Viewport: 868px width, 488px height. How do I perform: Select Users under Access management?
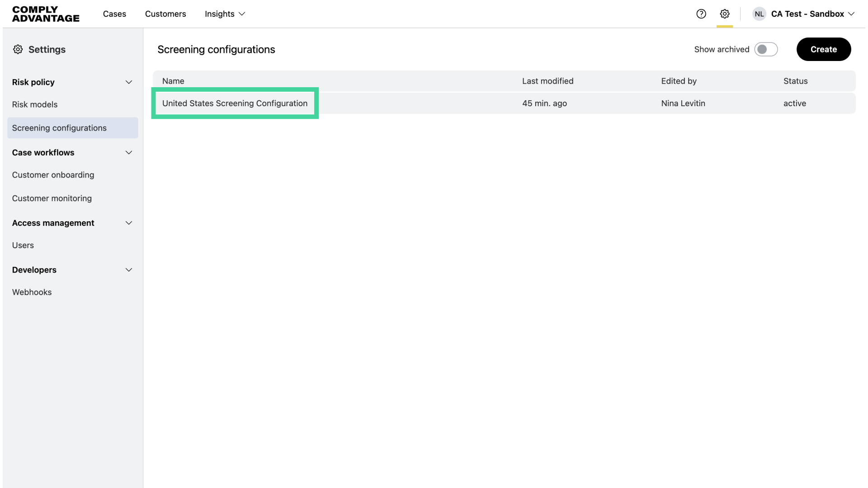coord(23,245)
